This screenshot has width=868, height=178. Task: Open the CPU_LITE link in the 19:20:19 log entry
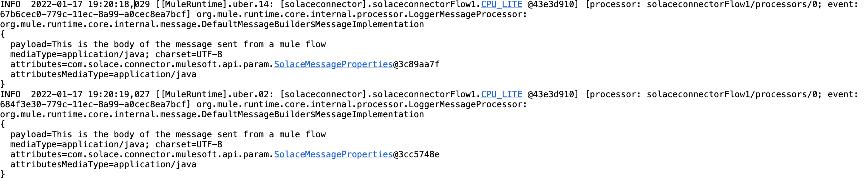pyautogui.click(x=501, y=95)
